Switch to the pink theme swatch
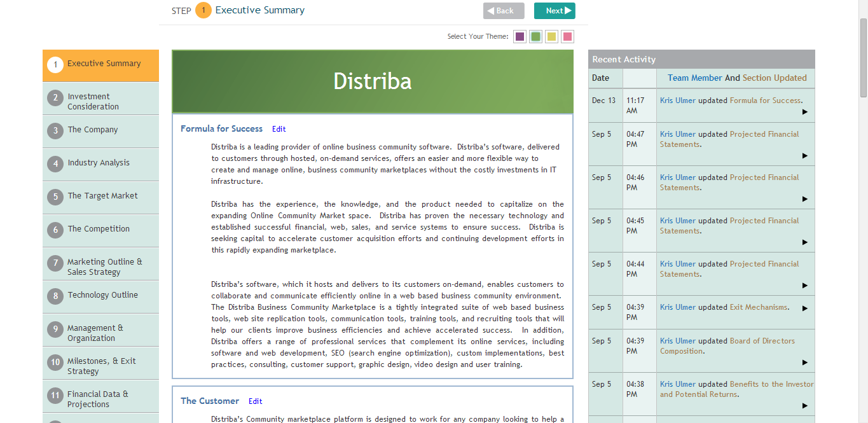This screenshot has height=423, width=868. pos(567,37)
